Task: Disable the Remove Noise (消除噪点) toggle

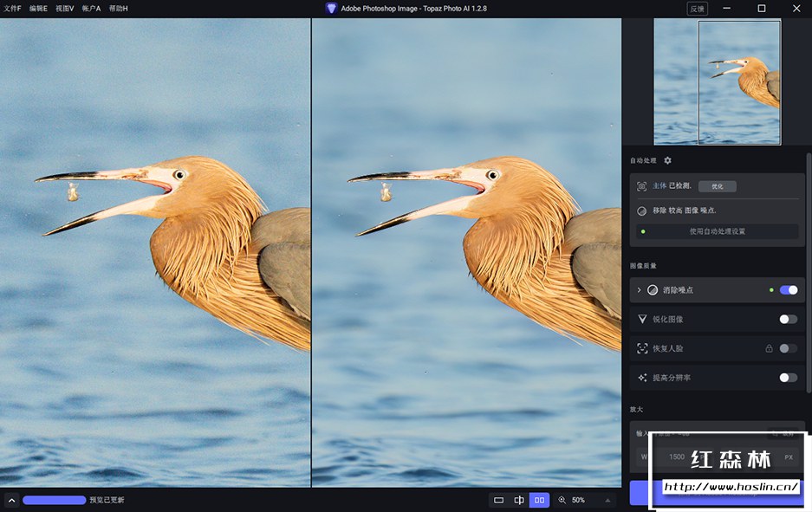Action: [788, 290]
